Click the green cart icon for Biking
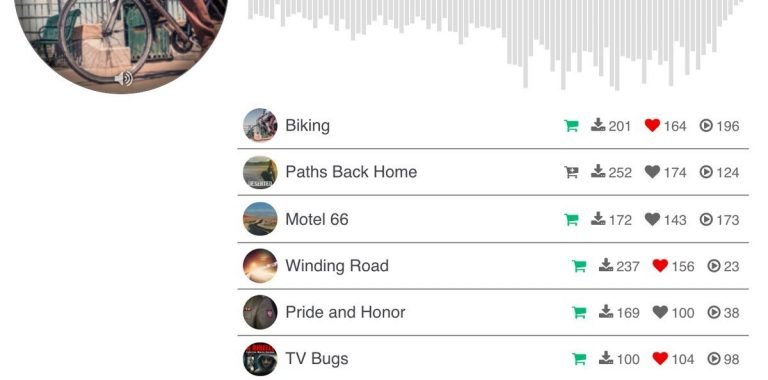Image resolution: width=768 pixels, height=380 pixels. 571,126
